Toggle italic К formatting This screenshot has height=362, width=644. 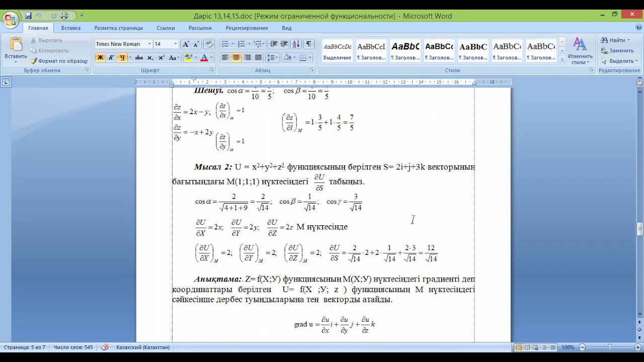click(x=111, y=58)
